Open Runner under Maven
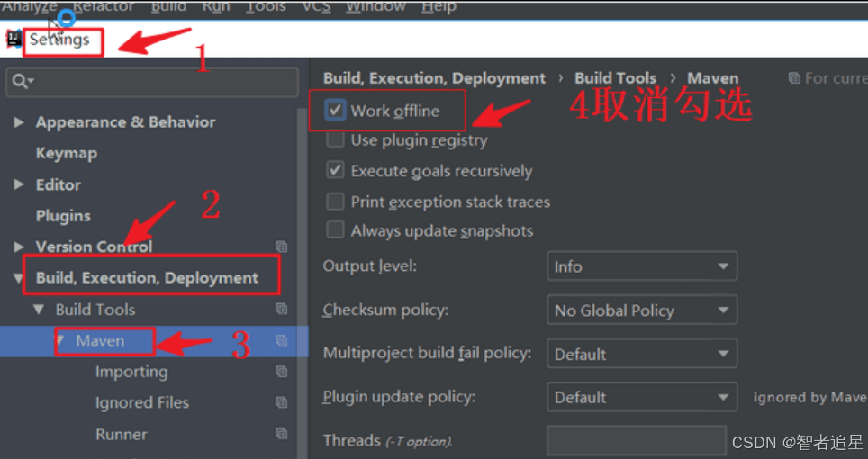Image resolution: width=868 pixels, height=459 pixels. coord(122,434)
